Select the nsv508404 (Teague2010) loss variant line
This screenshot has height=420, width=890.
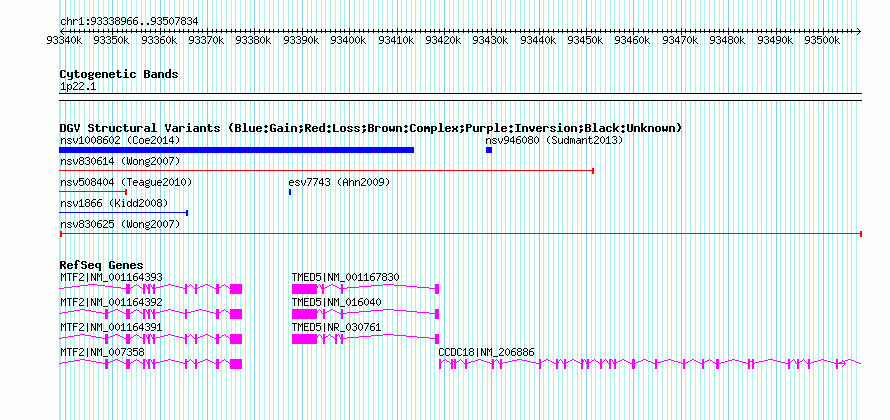tap(93, 192)
